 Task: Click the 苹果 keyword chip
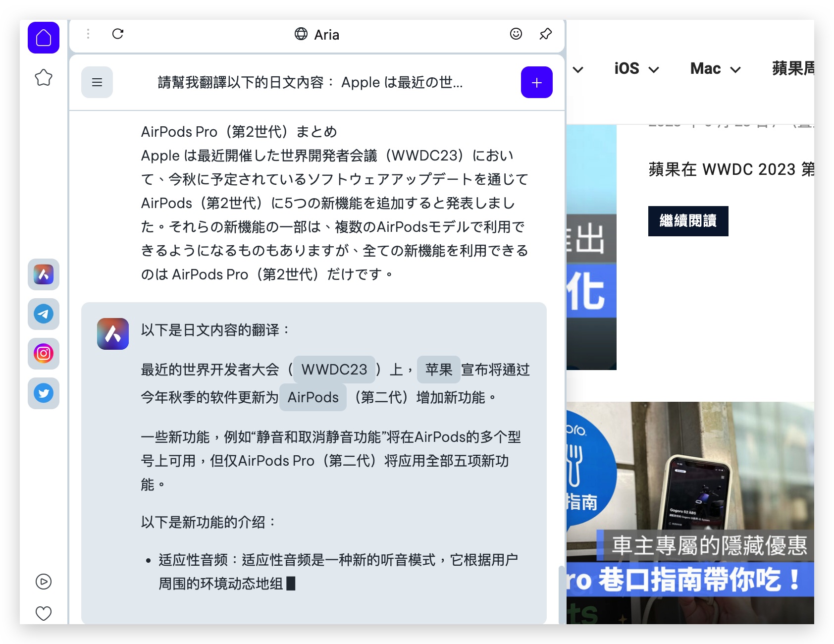tap(439, 370)
